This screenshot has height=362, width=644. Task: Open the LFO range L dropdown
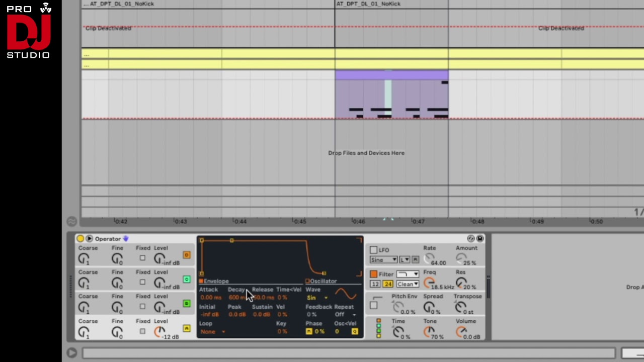click(x=405, y=260)
